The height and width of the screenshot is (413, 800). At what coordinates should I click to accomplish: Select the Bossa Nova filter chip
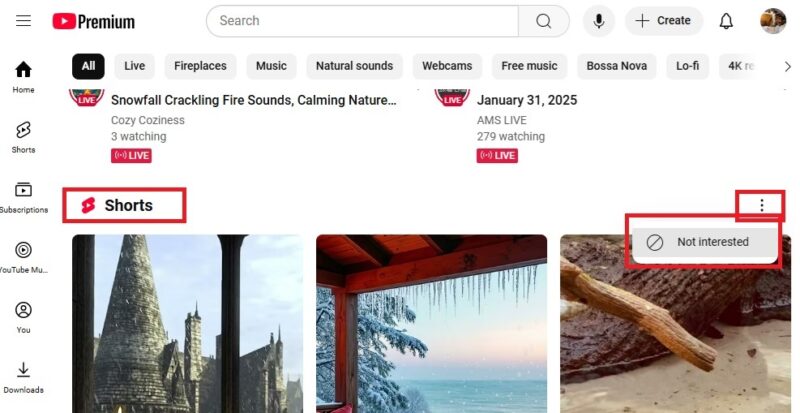[x=616, y=66]
